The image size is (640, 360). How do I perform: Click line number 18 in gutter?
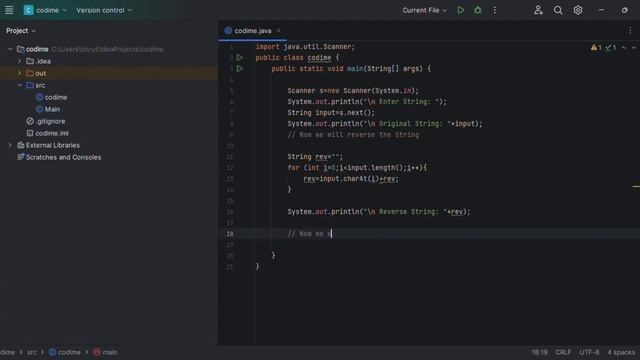click(230, 234)
